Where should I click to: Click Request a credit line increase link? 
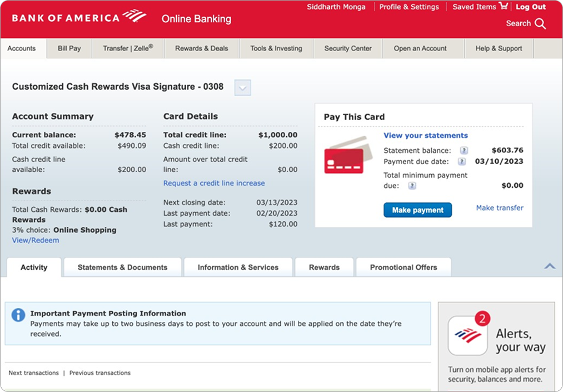(x=214, y=183)
